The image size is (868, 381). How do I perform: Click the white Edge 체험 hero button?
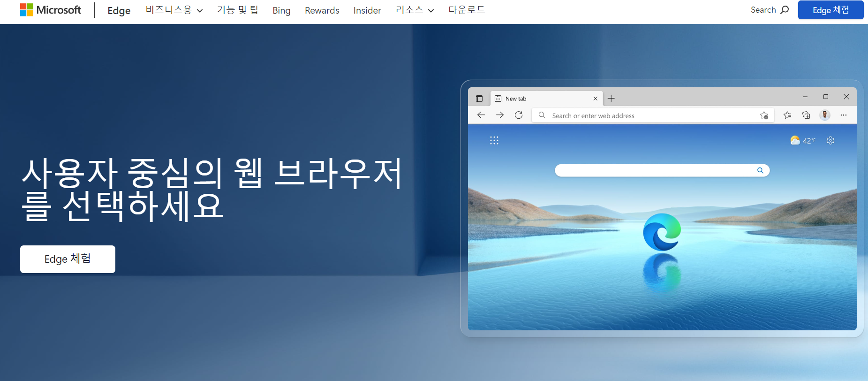pos(68,259)
